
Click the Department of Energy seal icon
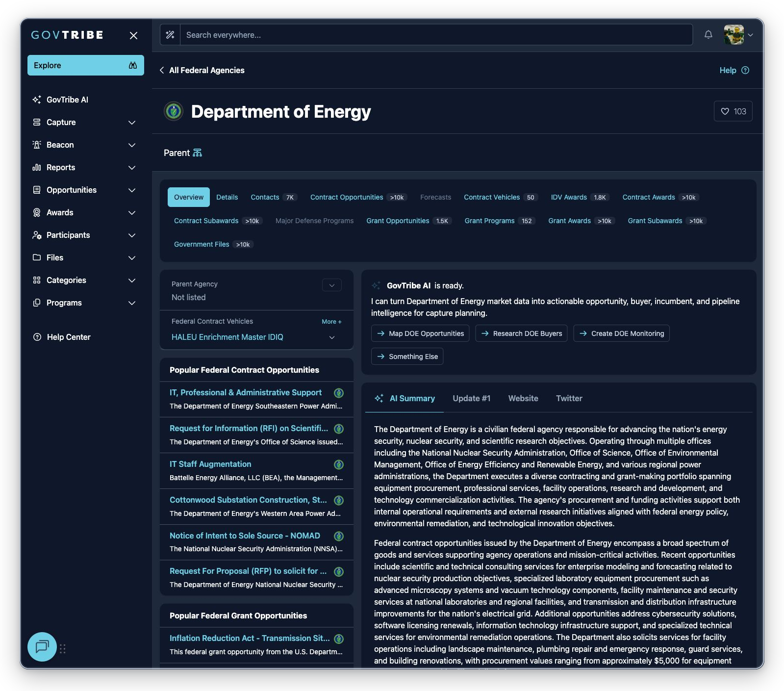click(173, 111)
